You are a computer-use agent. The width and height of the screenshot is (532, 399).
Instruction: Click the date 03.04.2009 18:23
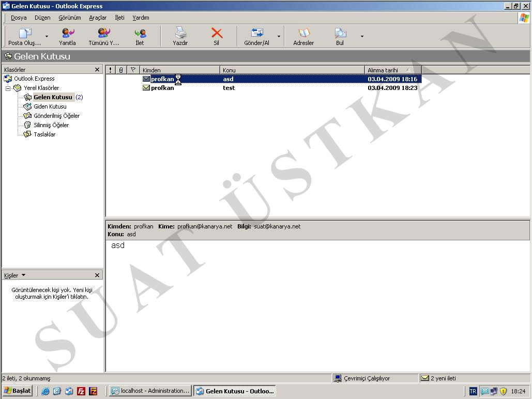pos(392,88)
